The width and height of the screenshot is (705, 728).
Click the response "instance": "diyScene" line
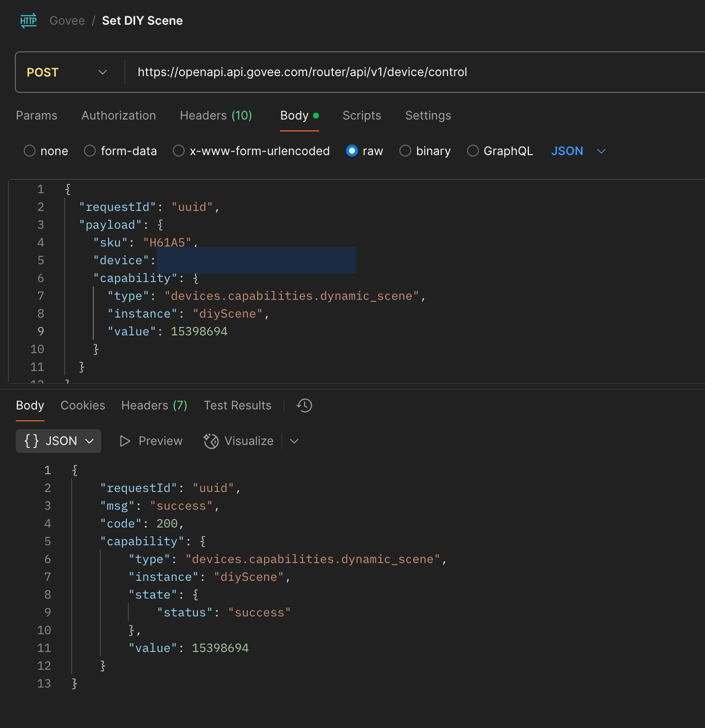tap(209, 577)
